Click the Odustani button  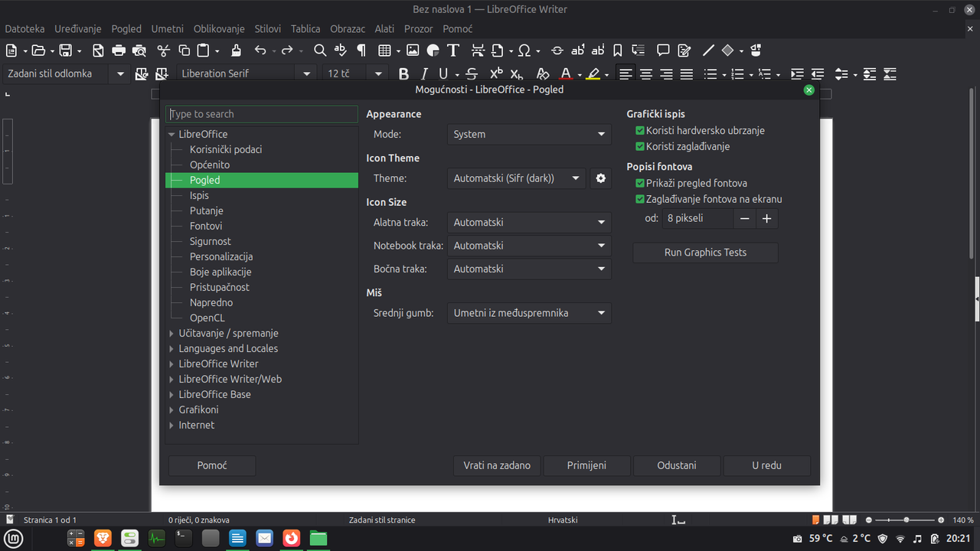click(677, 465)
